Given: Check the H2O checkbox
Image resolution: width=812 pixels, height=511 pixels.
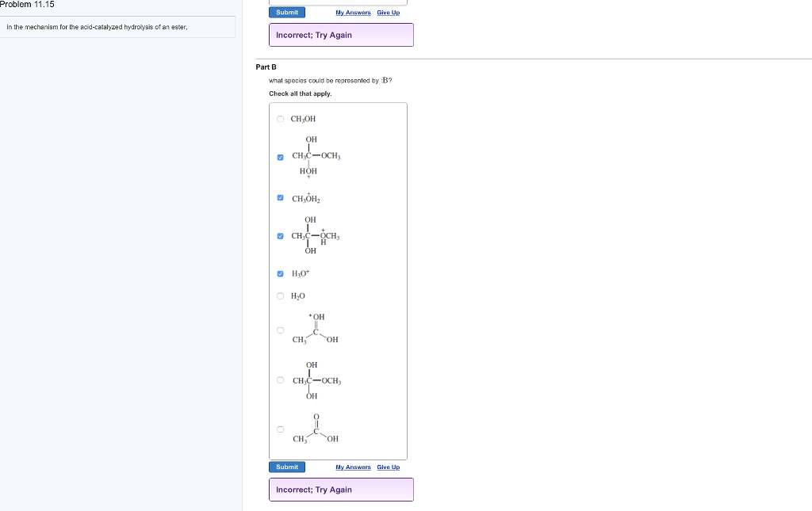Looking at the screenshot, I should coord(280,296).
